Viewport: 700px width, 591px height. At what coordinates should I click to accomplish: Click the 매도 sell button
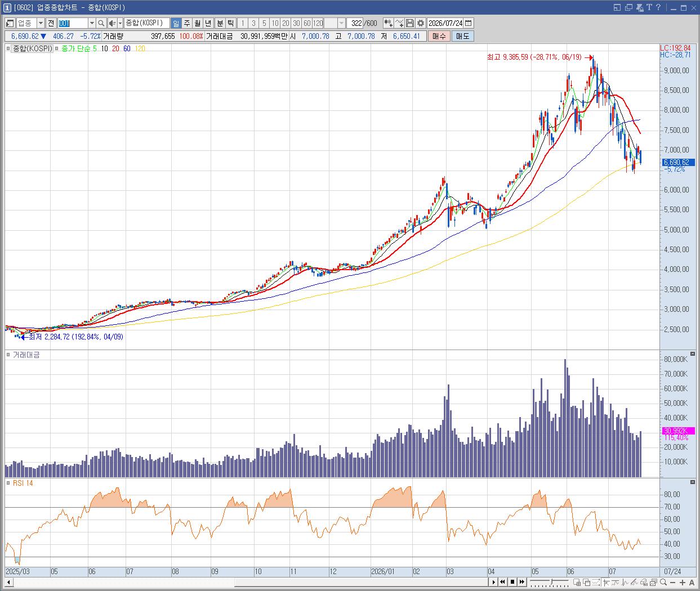pos(462,36)
